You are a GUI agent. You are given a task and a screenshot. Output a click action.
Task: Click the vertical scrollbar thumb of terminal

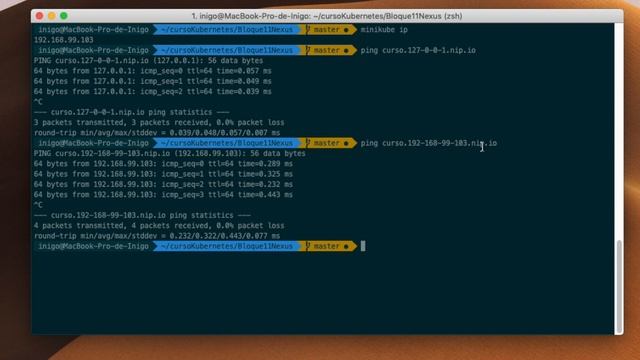coord(619,287)
